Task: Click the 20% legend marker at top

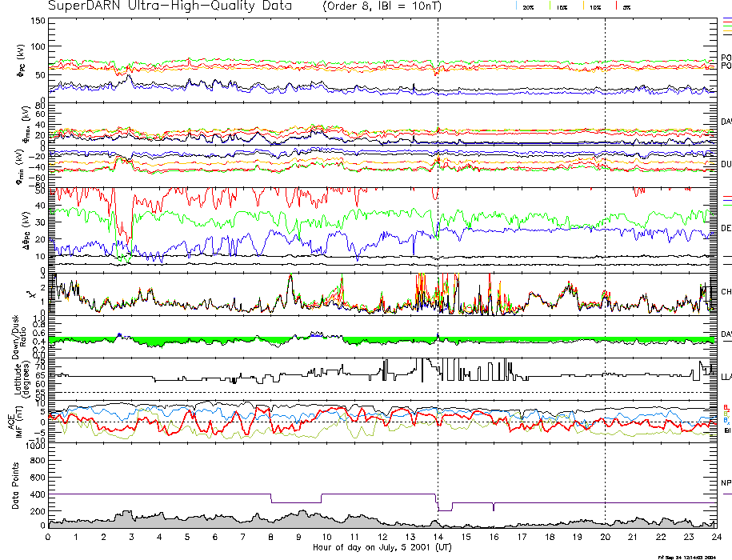Action: tap(527, 6)
